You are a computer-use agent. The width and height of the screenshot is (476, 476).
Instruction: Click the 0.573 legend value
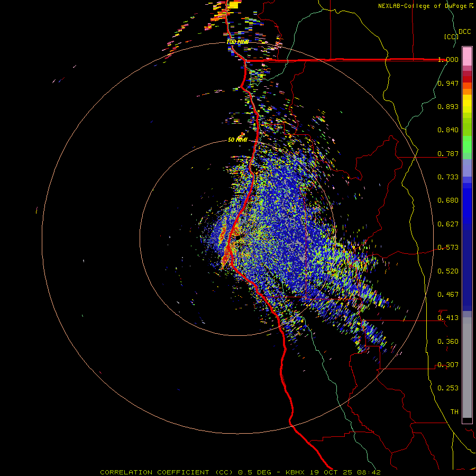pos(448,248)
